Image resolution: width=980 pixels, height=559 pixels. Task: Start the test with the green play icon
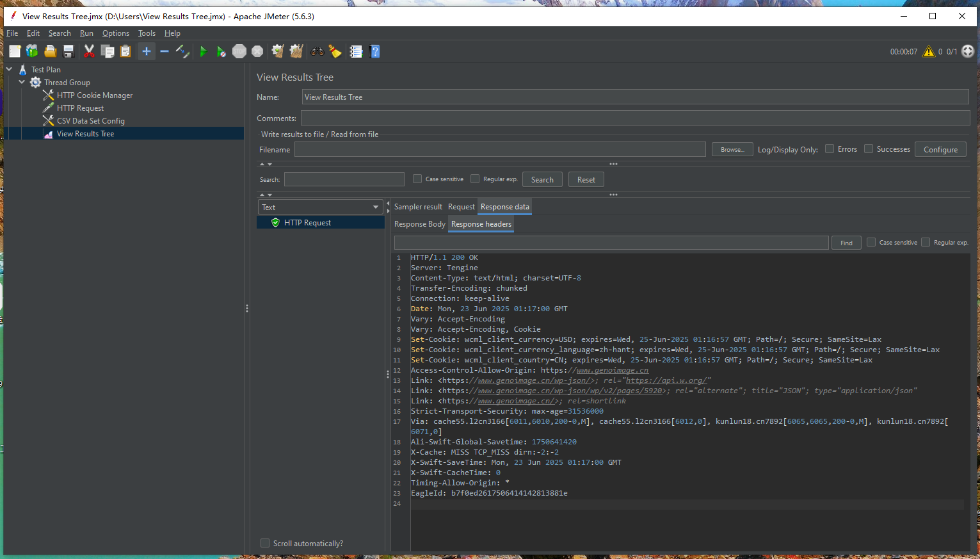204,51
